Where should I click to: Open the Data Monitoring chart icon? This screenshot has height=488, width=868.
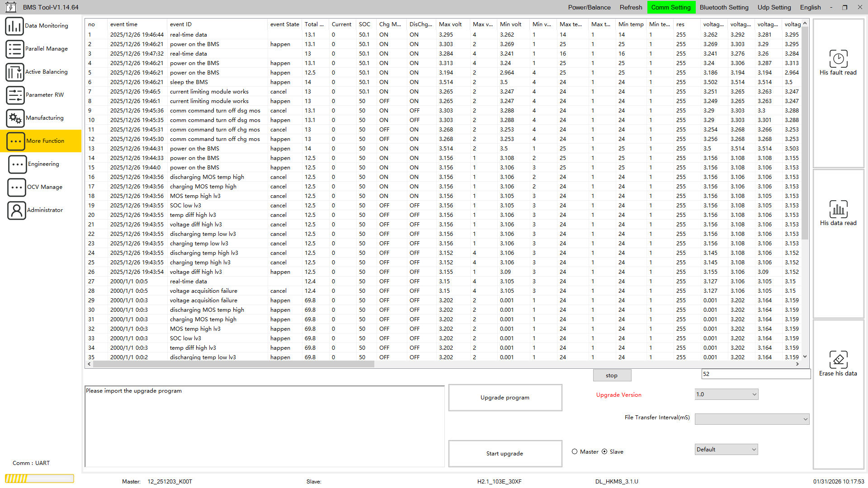pos(14,26)
